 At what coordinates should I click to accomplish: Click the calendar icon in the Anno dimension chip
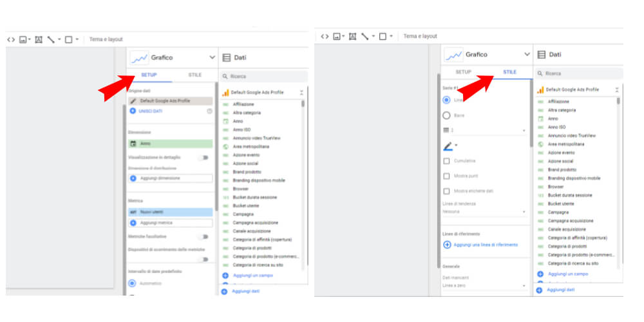click(x=133, y=144)
